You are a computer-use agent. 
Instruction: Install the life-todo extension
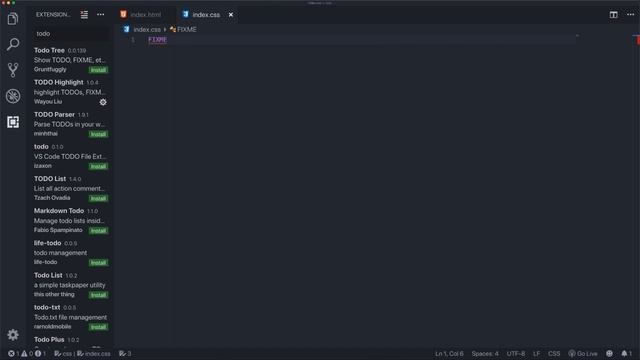coord(98,262)
